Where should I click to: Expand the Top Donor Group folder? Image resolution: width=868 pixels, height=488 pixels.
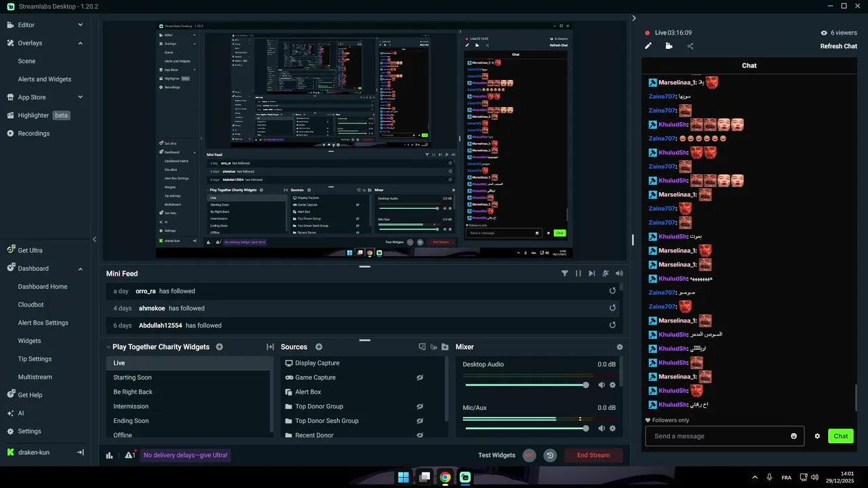coord(289,407)
